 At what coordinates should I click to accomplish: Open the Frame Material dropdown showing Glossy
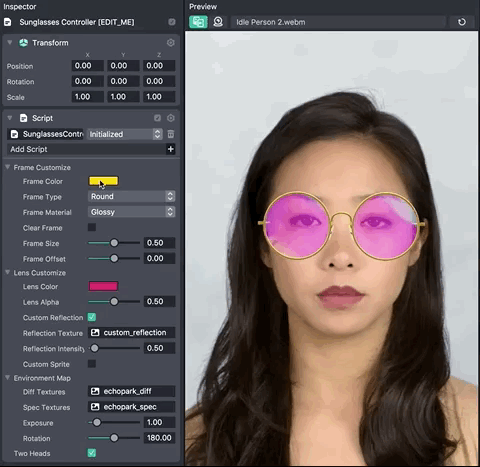tap(131, 212)
